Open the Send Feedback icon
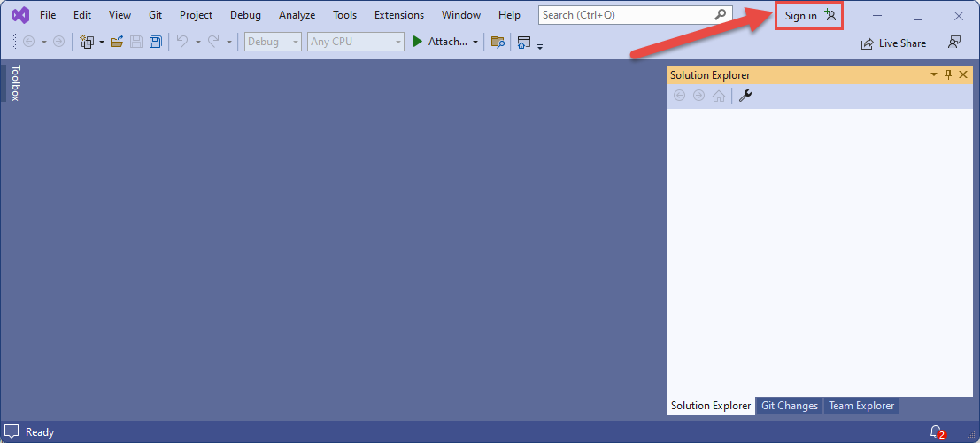The height and width of the screenshot is (443, 980). tap(953, 43)
